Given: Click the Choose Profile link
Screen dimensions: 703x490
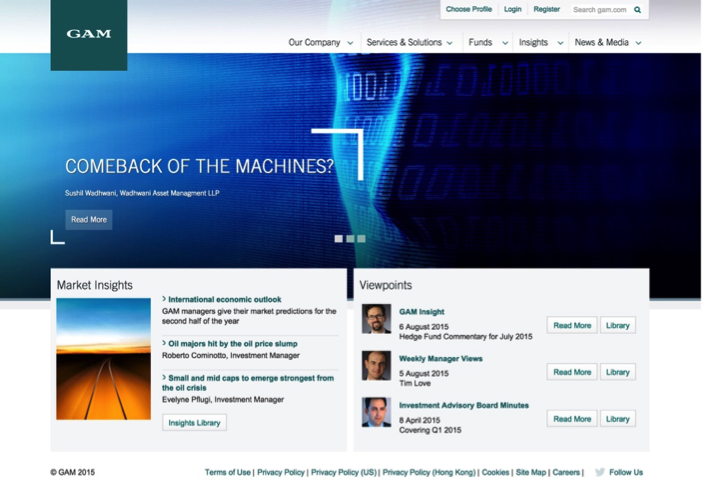Looking at the screenshot, I should (468, 10).
